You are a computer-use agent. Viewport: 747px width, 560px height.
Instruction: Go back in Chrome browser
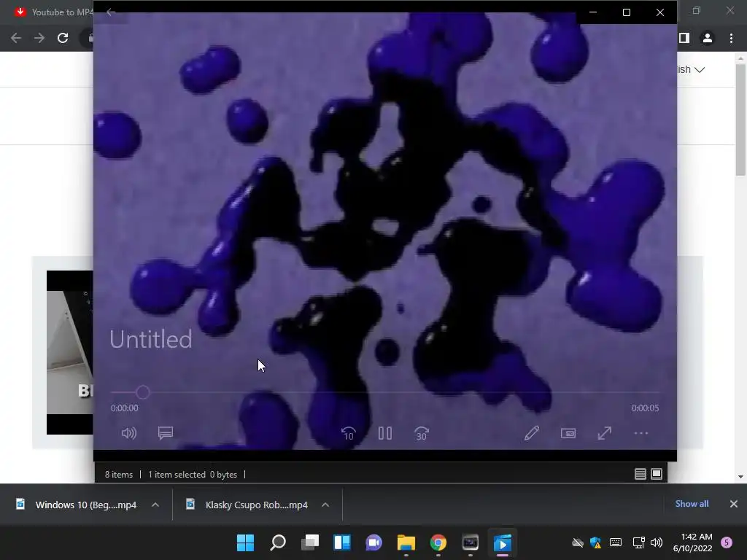click(x=16, y=38)
